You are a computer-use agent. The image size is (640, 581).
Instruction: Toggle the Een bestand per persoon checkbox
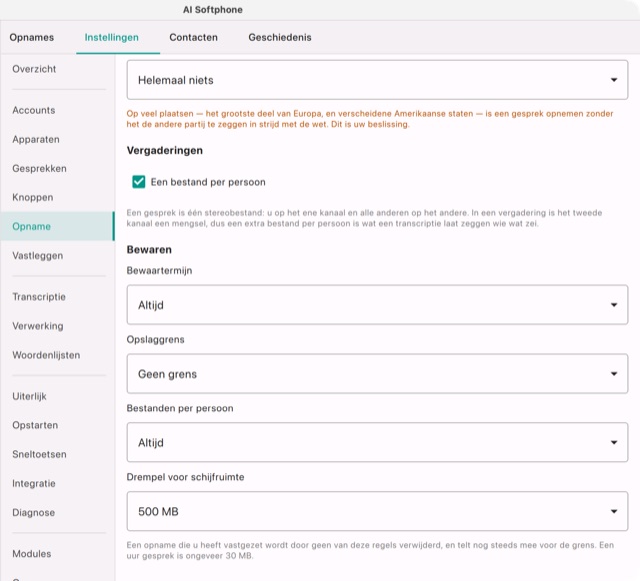(139, 182)
